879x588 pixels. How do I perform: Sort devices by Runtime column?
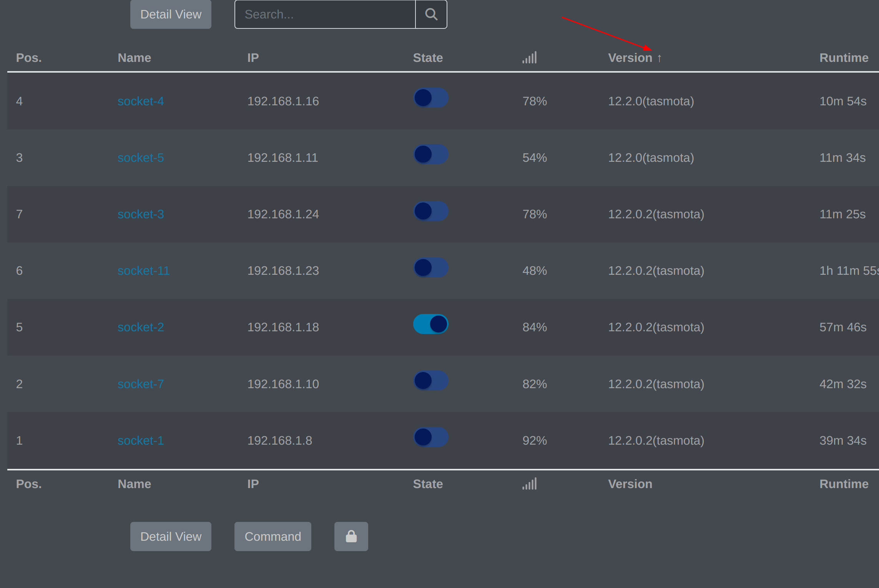coord(844,57)
